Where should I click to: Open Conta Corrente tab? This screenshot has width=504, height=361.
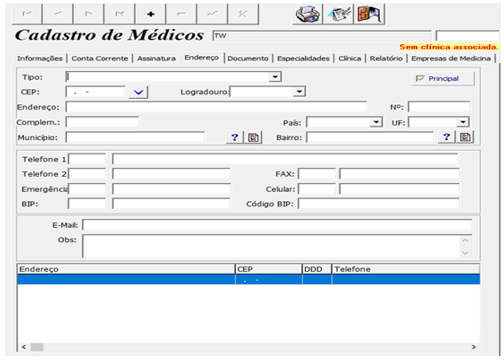[100, 58]
